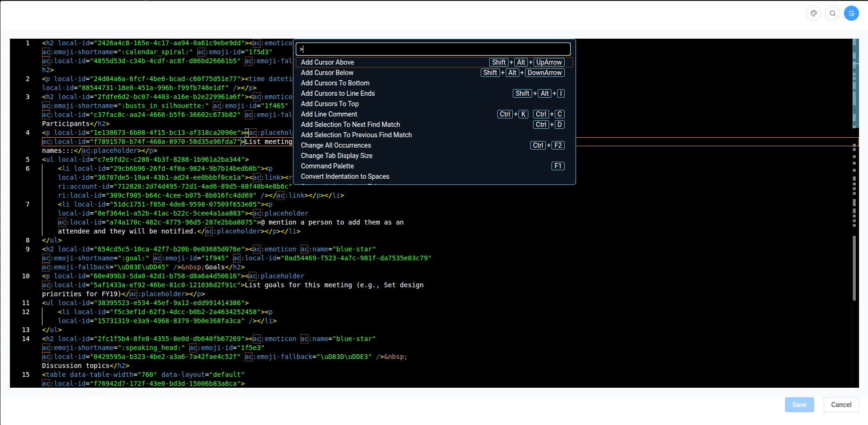The image size is (868, 425).
Task: Choose Convert Indentation to Spaces
Action: [x=345, y=176]
